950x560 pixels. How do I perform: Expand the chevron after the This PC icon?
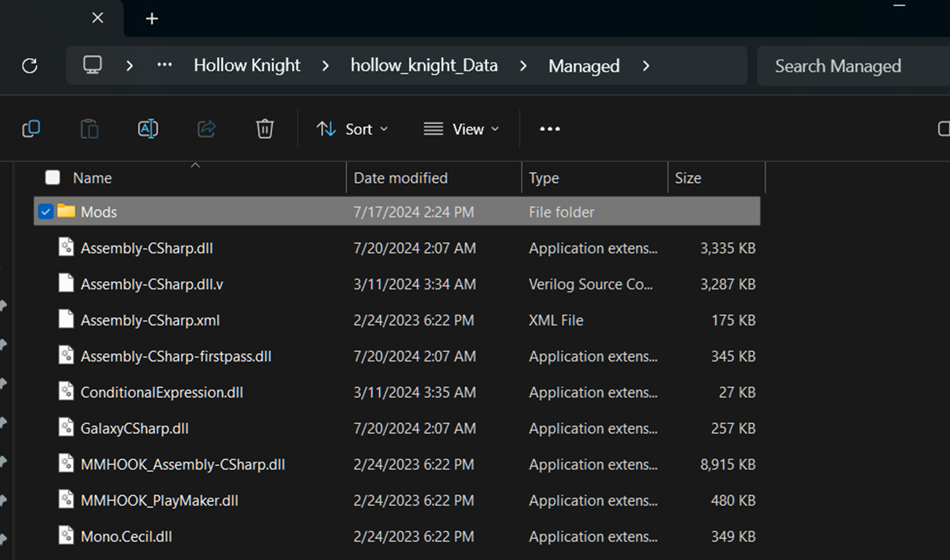[x=130, y=66]
